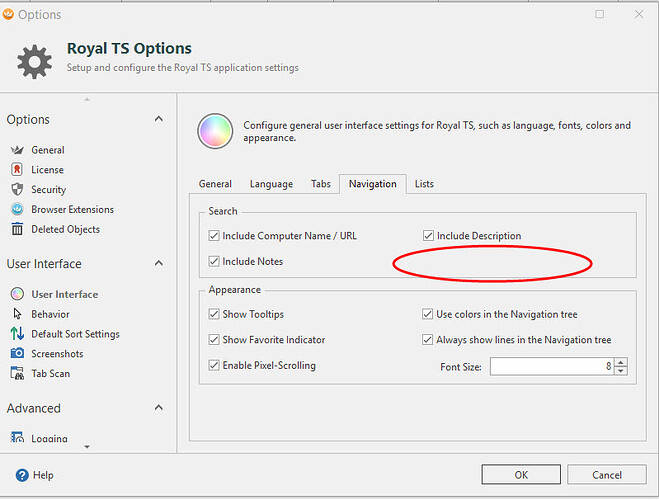Collapse the User Interface section chevron
The image size is (659, 500).
click(x=159, y=264)
